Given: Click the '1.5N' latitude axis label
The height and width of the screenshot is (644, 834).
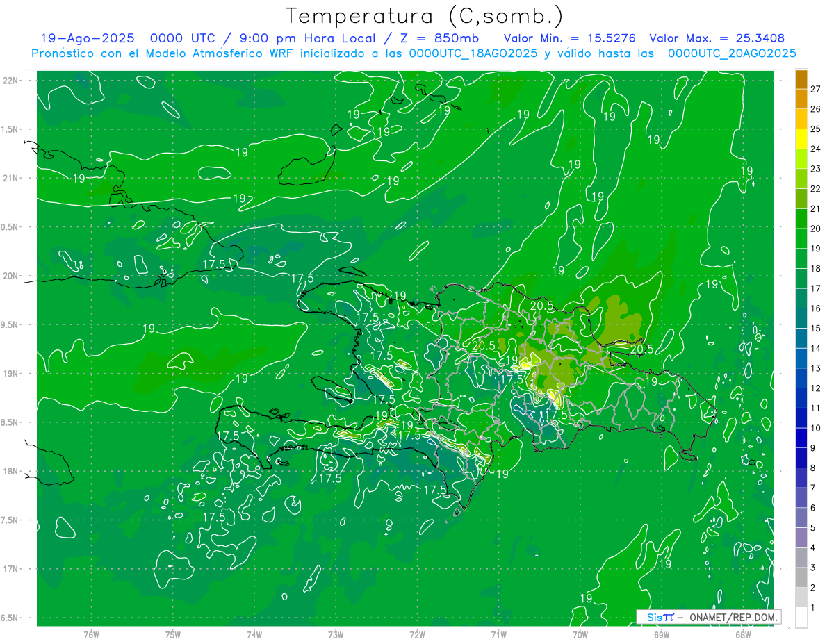Looking at the screenshot, I should (10, 129).
